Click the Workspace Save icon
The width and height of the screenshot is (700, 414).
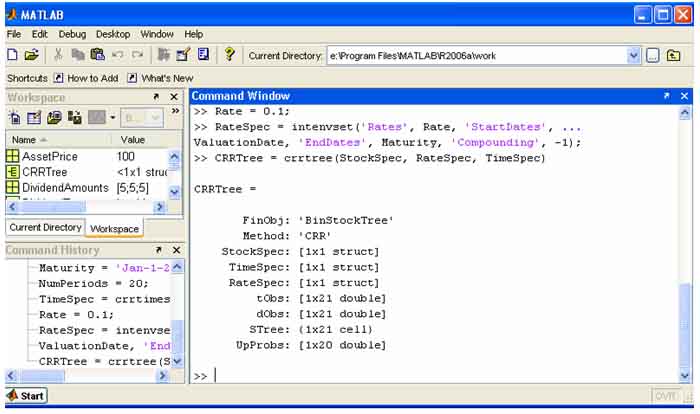(74, 118)
